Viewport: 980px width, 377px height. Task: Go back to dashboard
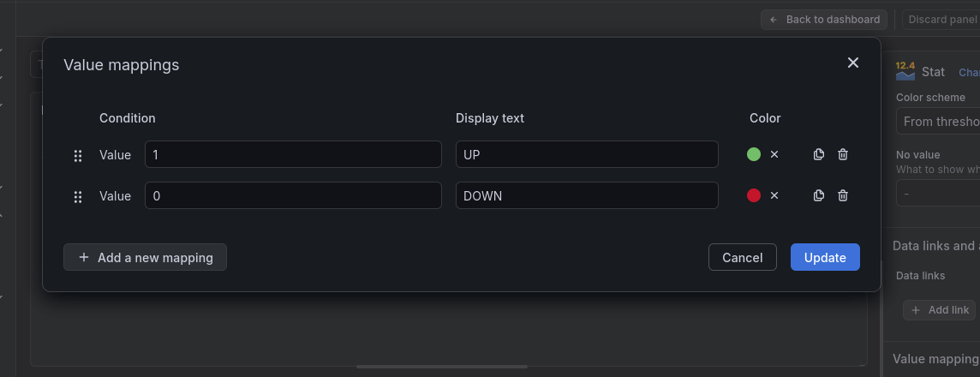824,20
